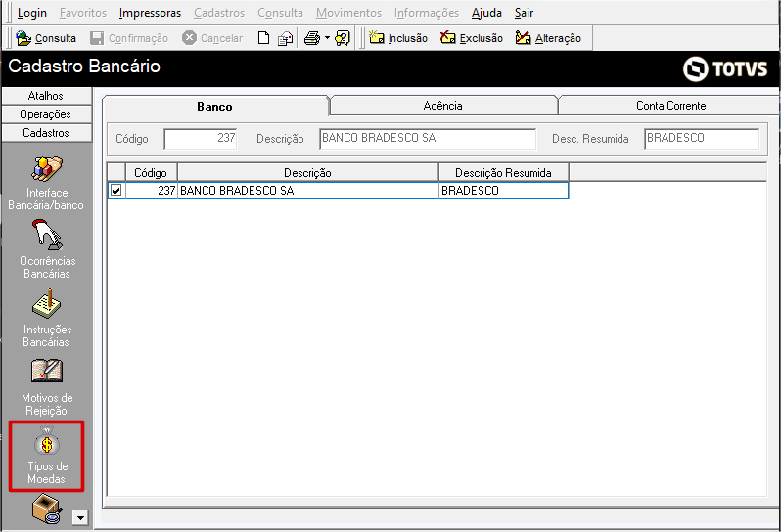Open the Informações menu

point(427,13)
